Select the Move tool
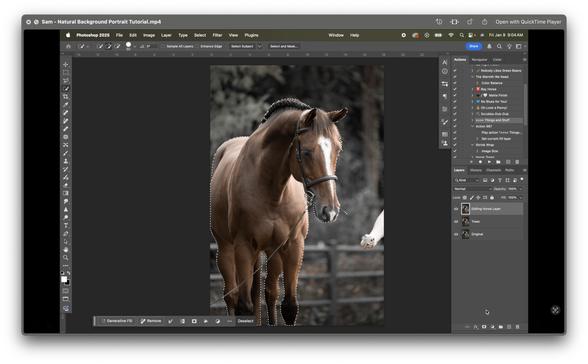This screenshot has height=364, width=588. [66, 64]
